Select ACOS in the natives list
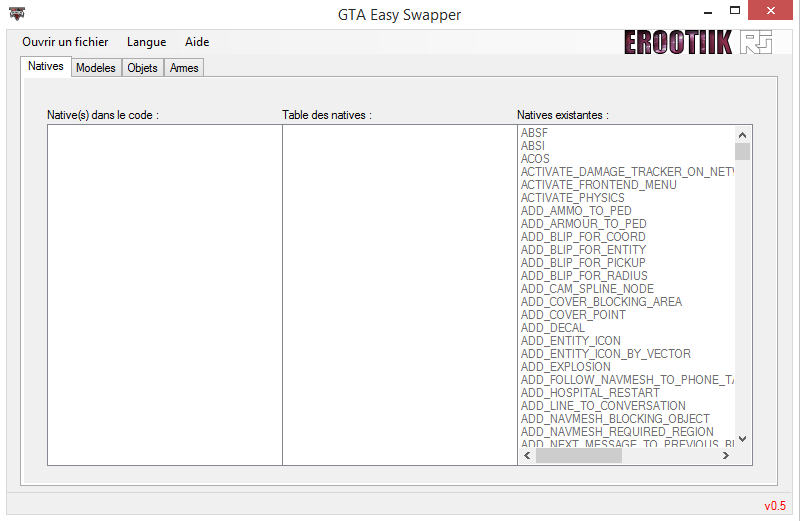This screenshot has height=521, width=800. tap(535, 159)
